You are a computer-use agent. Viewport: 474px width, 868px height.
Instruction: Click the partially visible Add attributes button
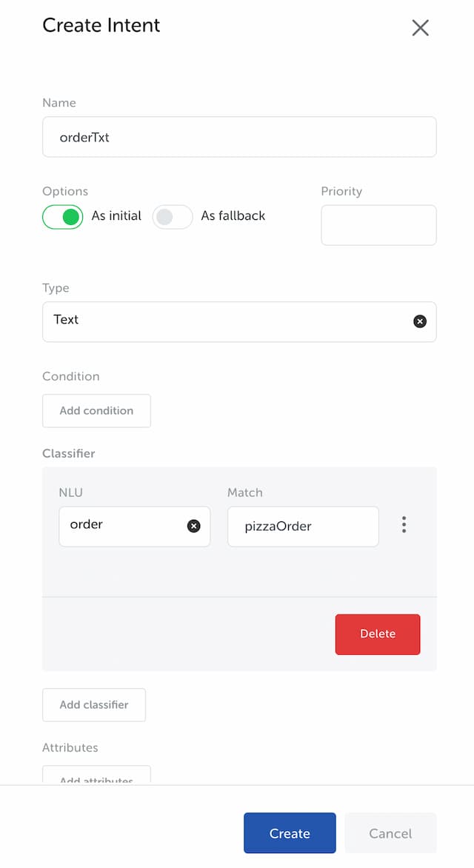coord(96,775)
